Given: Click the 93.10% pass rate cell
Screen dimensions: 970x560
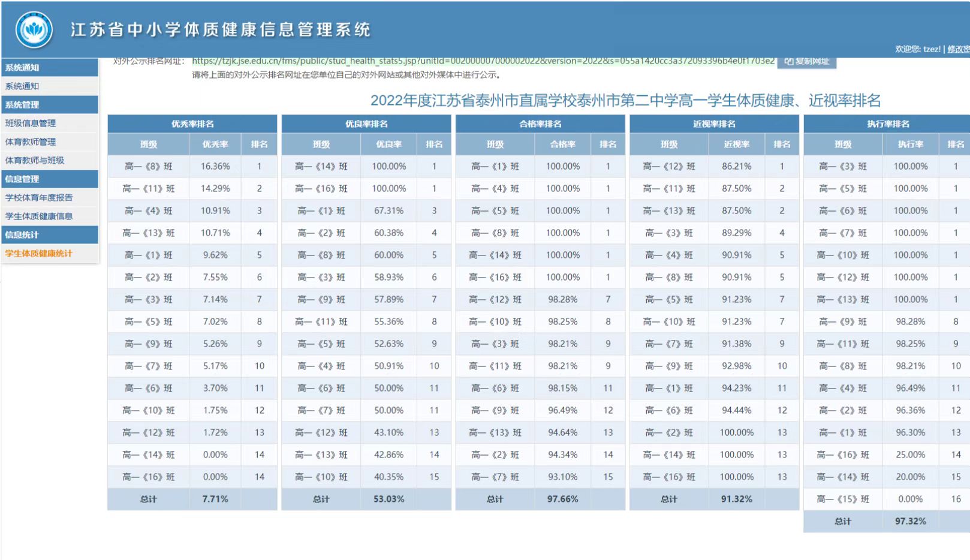Looking at the screenshot, I should [x=563, y=477].
